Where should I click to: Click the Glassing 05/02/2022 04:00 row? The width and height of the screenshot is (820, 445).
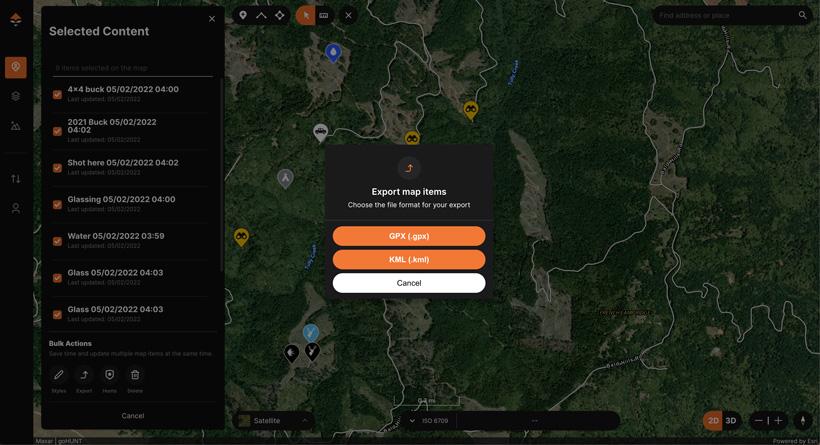[x=131, y=204]
